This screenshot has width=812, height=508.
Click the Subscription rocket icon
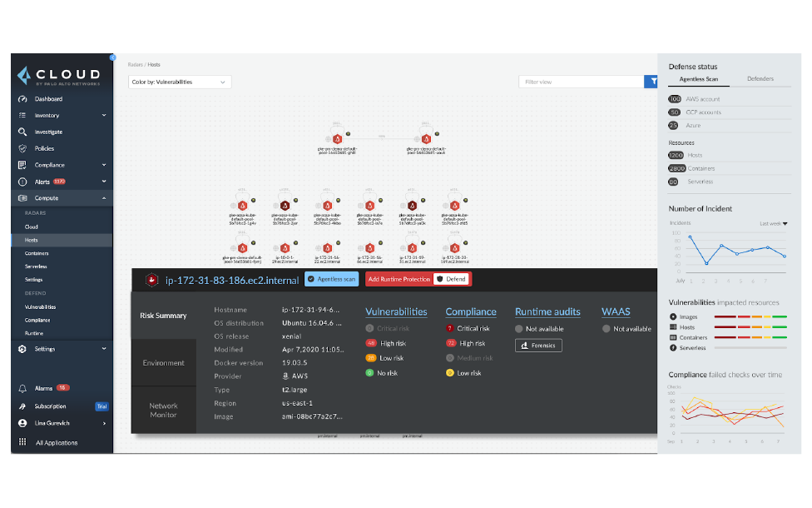23,406
